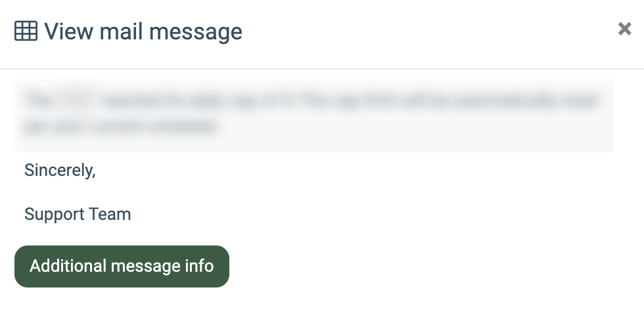
Task: Click the divider line under the dialog header
Action: pyautogui.click(x=322, y=68)
